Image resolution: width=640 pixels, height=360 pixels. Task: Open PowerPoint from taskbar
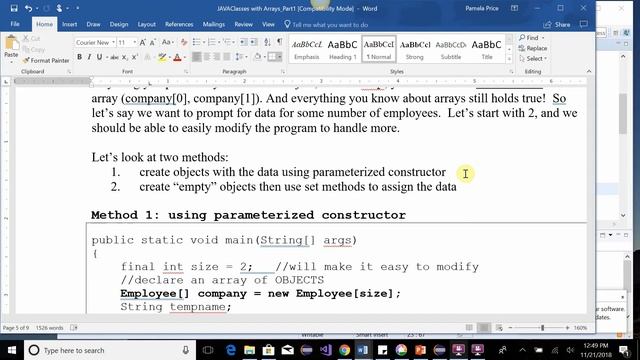pyautogui.click(x=420, y=350)
